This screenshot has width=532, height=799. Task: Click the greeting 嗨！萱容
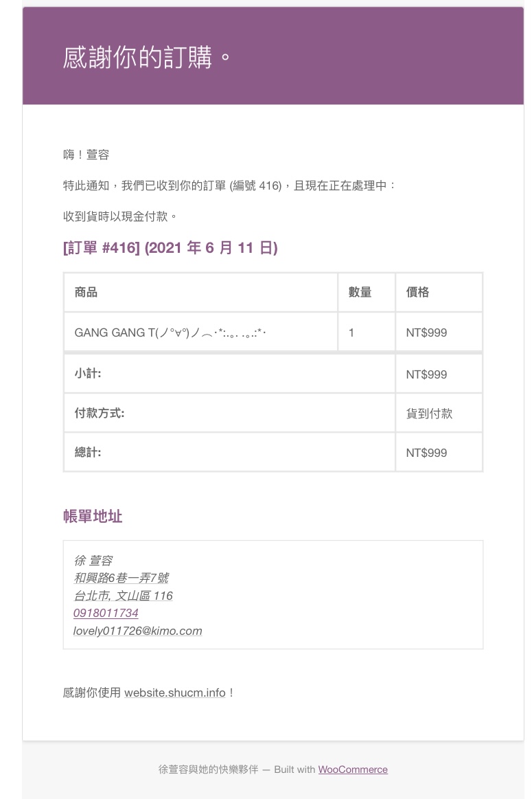click(86, 155)
